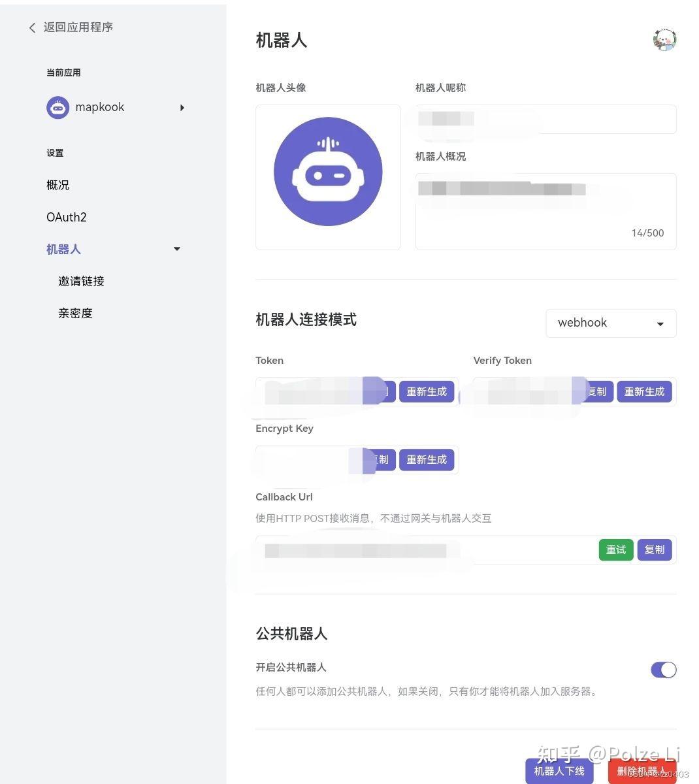Image resolution: width=699 pixels, height=784 pixels.
Task: Open the OAuth2 settings page
Action: coord(66,217)
